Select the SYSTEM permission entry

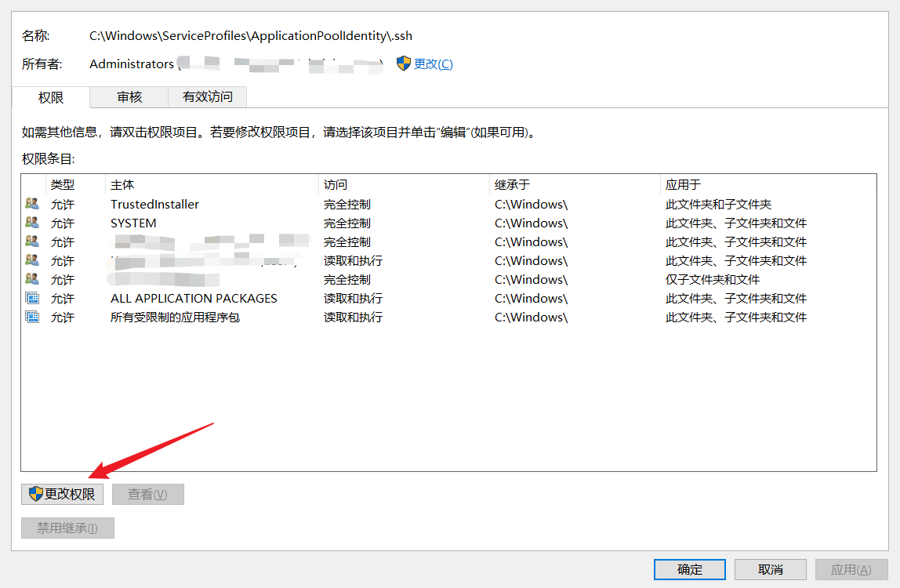449,223
